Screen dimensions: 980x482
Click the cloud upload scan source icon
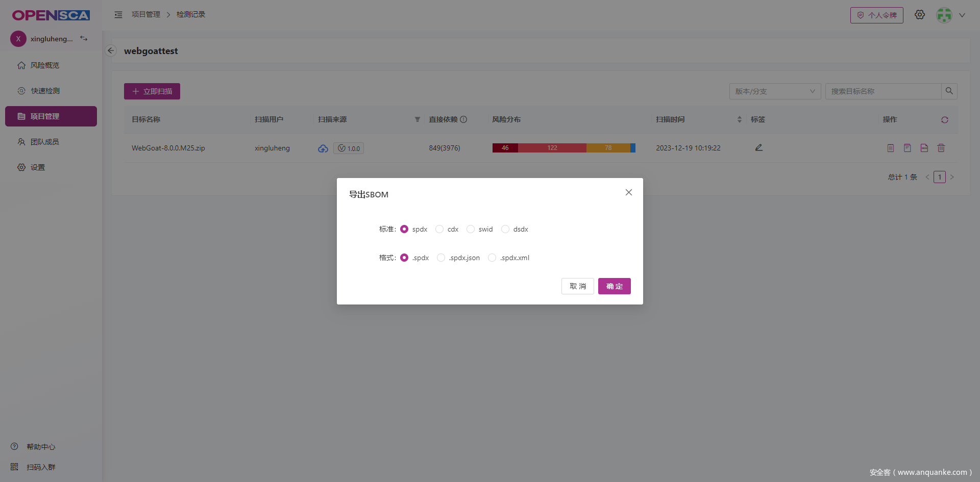point(323,148)
